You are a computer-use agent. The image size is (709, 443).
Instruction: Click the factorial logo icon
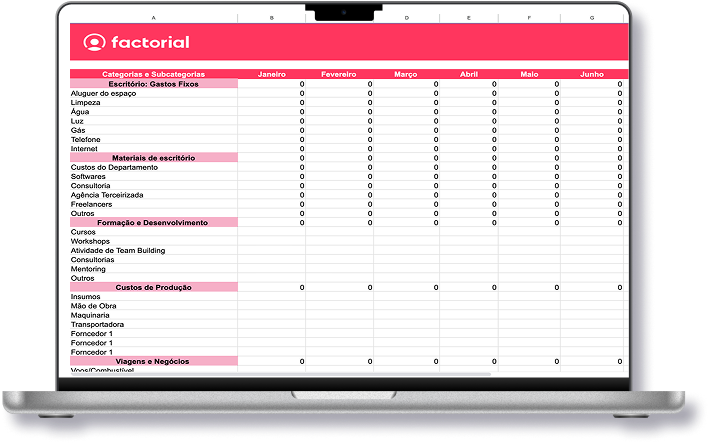pos(94,42)
